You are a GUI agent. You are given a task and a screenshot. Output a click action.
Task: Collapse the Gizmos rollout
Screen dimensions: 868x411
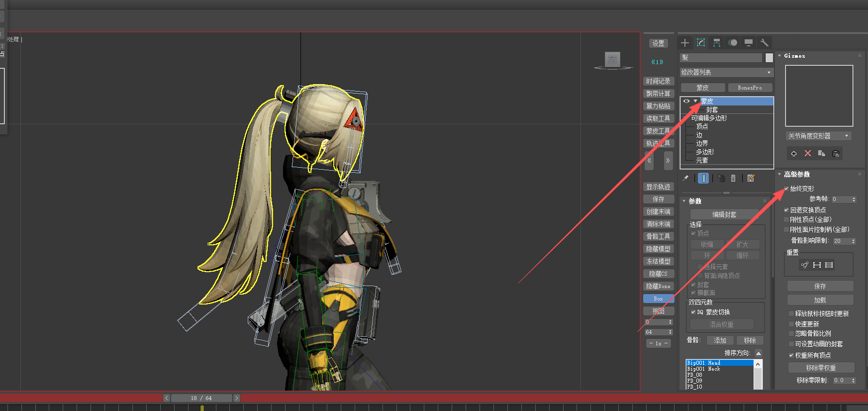pos(779,56)
